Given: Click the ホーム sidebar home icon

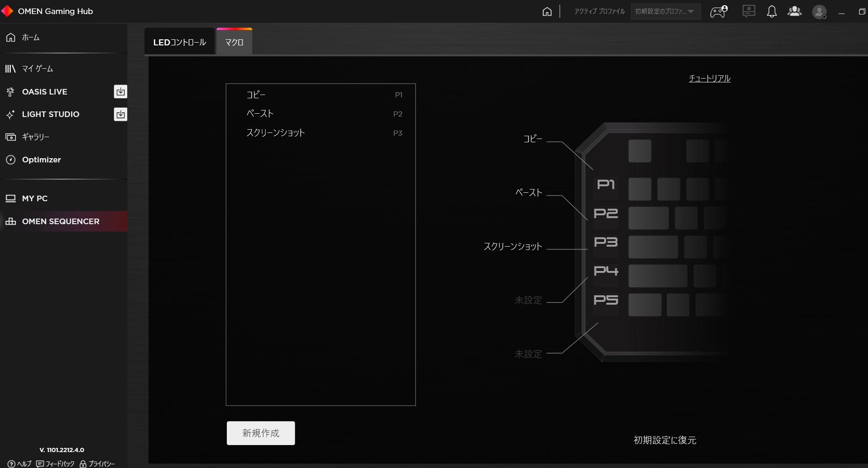Looking at the screenshot, I should point(10,37).
